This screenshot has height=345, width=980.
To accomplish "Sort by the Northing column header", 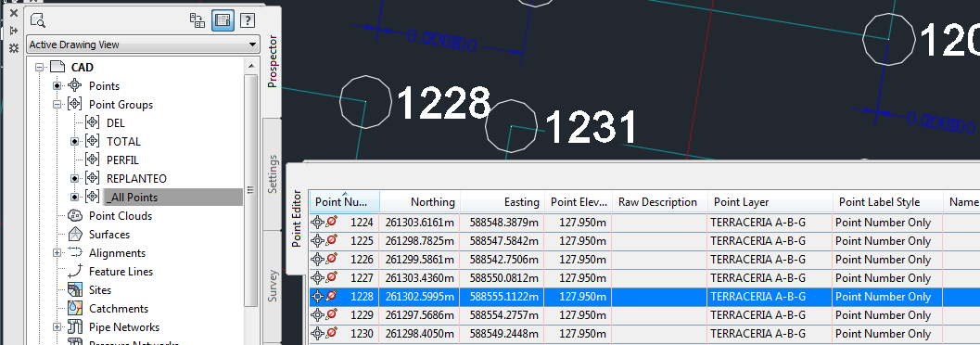I will (420, 202).
